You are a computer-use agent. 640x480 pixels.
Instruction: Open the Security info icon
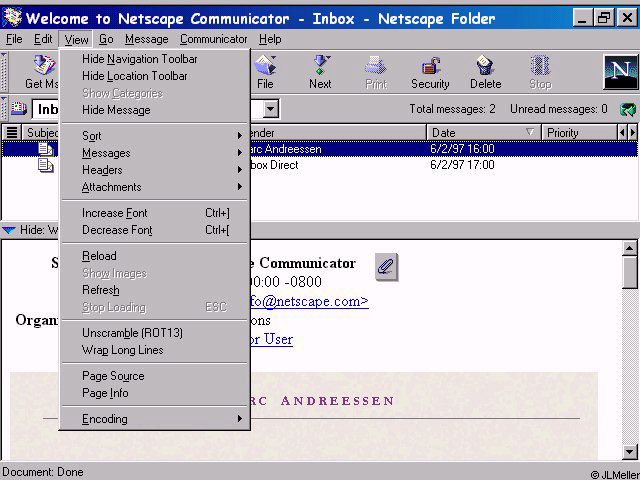point(430,65)
